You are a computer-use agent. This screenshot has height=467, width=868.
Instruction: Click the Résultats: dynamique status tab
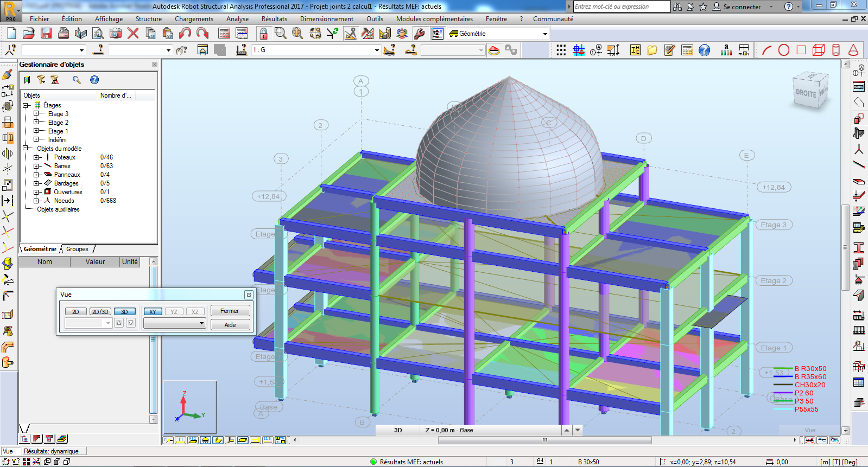pos(51,451)
